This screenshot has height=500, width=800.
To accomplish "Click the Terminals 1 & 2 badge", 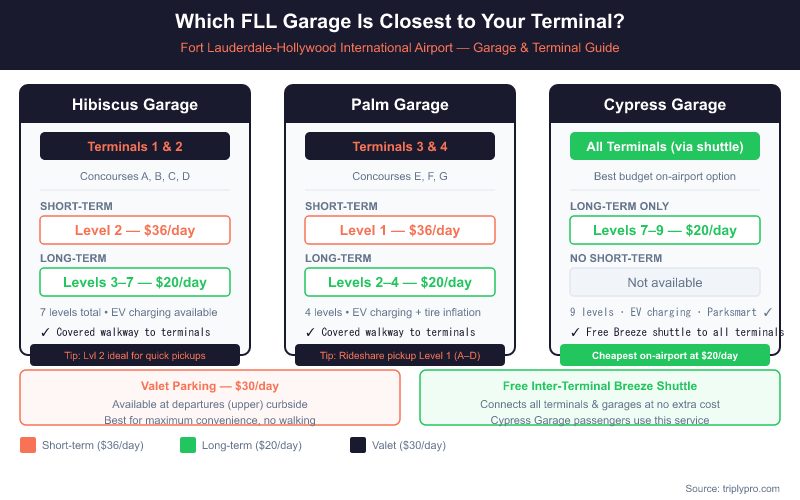I will (x=135, y=146).
